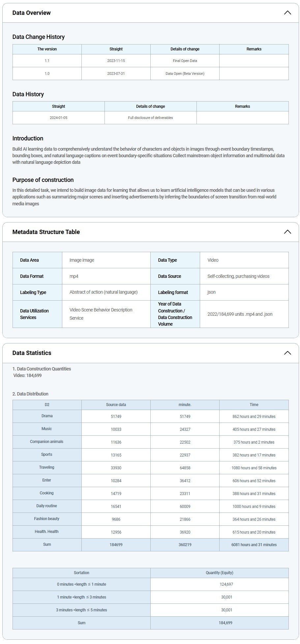Image resolution: width=300 pixels, height=644 pixels.
Task: Click the Data Statistics header title
Action: tap(32, 353)
